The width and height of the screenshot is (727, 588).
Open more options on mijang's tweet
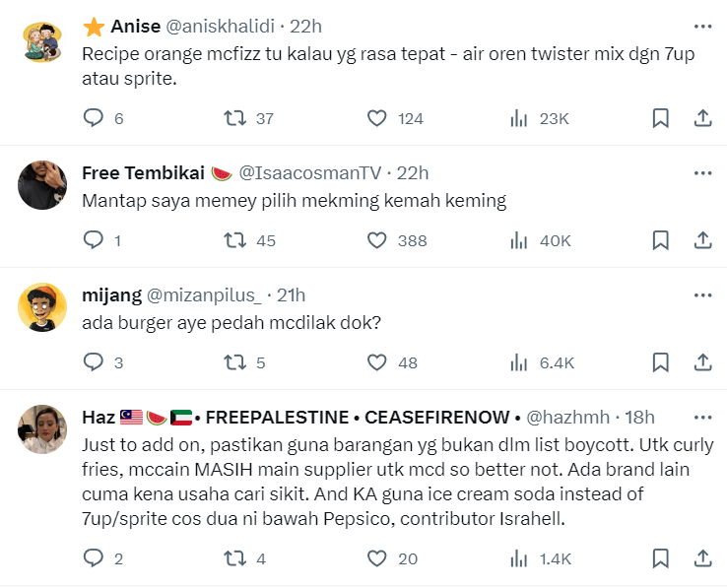coord(702,294)
